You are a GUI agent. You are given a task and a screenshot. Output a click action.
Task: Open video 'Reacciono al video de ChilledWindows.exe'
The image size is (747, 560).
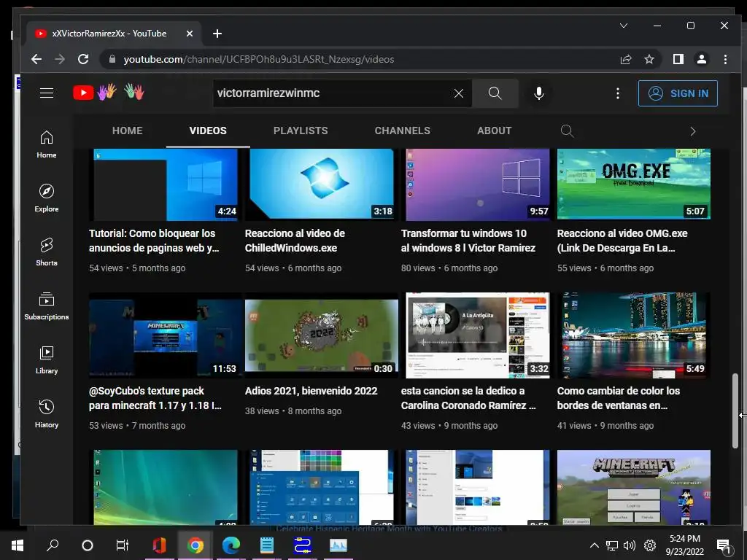click(295, 241)
